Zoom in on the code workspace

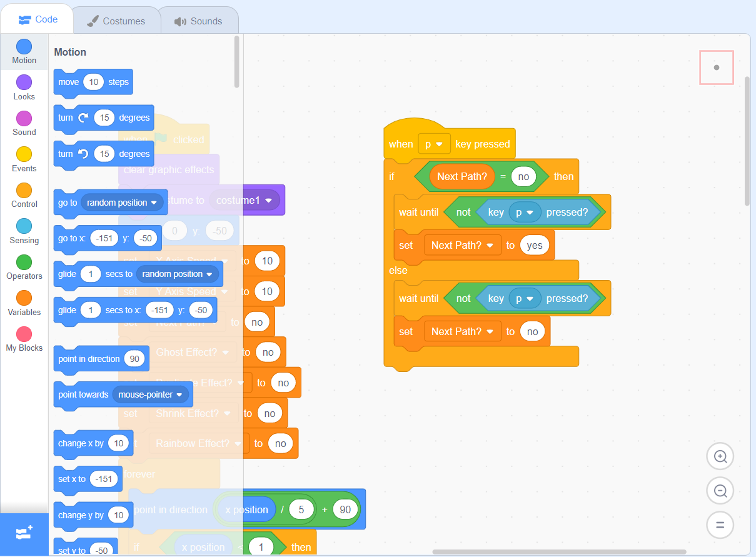(x=720, y=456)
